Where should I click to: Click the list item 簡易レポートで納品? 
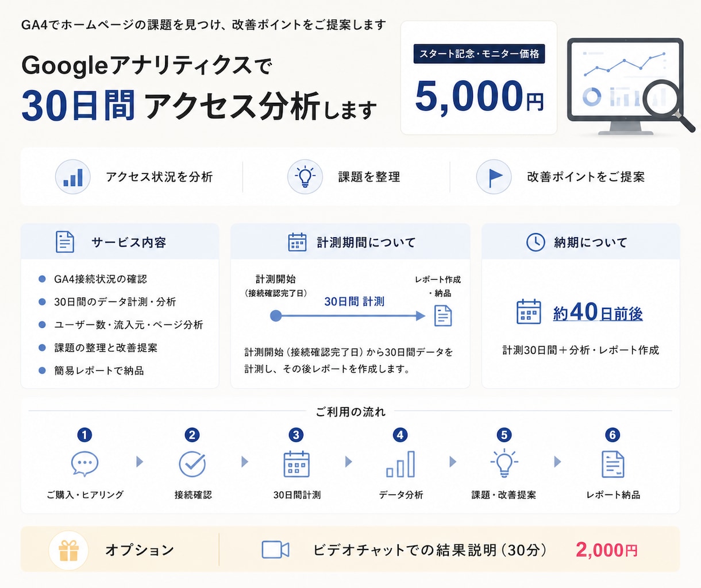[x=99, y=371]
